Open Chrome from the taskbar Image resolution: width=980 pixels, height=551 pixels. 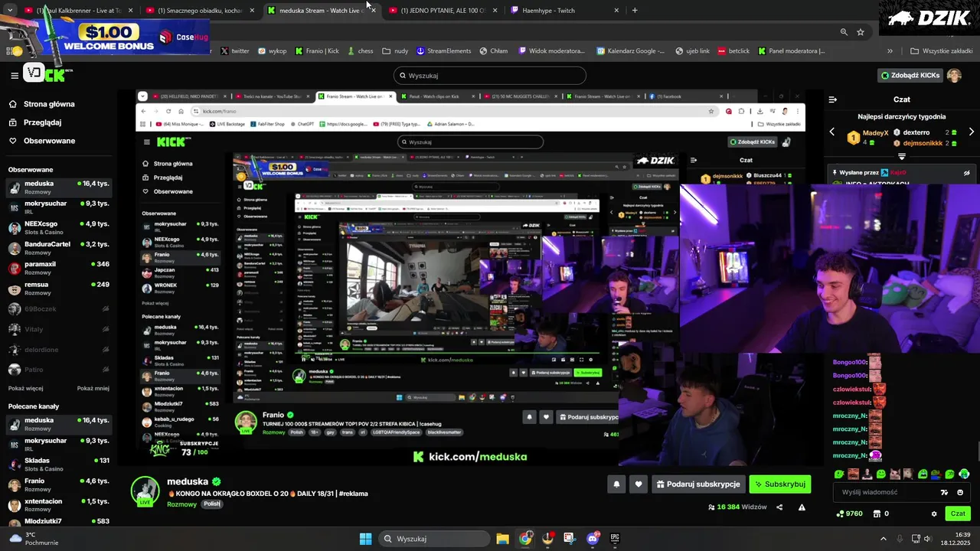tap(525, 539)
